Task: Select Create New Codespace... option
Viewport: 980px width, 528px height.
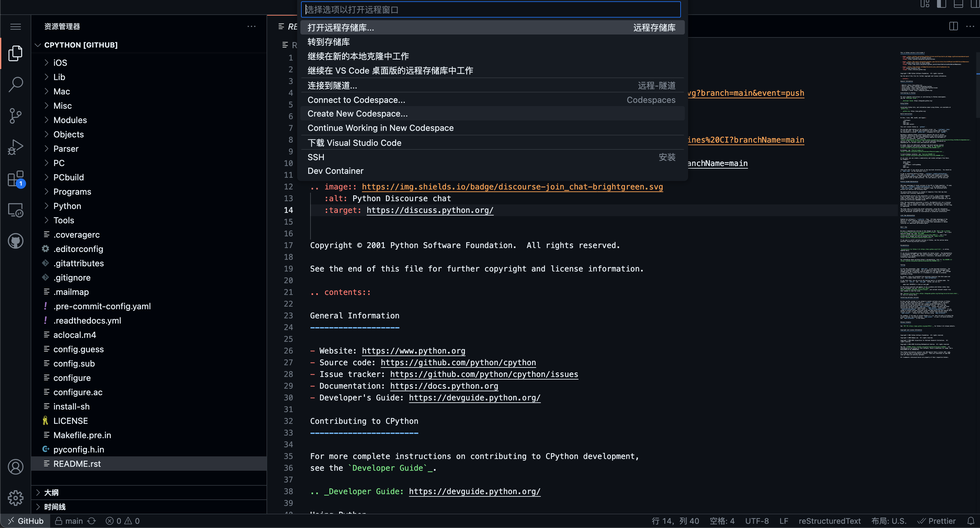Action: [x=357, y=114]
